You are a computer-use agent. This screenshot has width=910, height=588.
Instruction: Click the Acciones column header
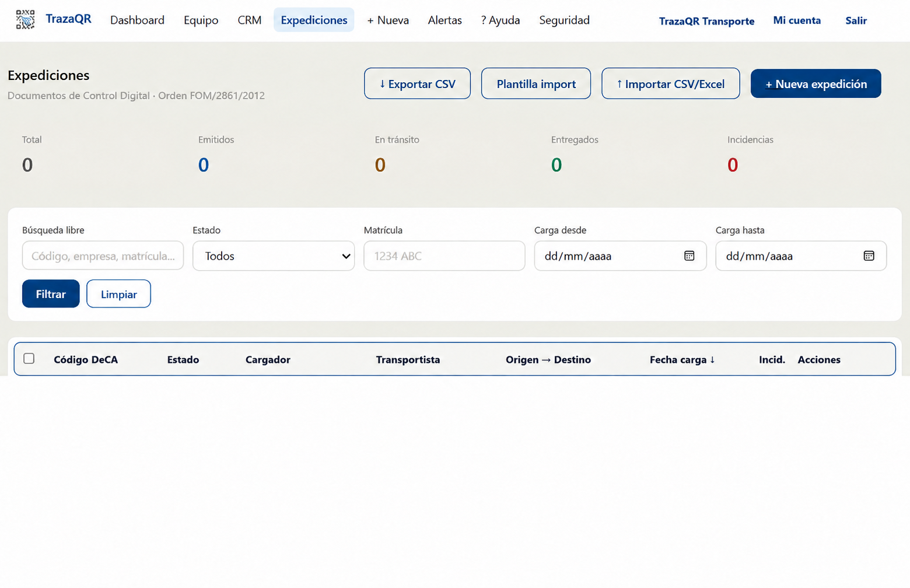pyautogui.click(x=819, y=359)
